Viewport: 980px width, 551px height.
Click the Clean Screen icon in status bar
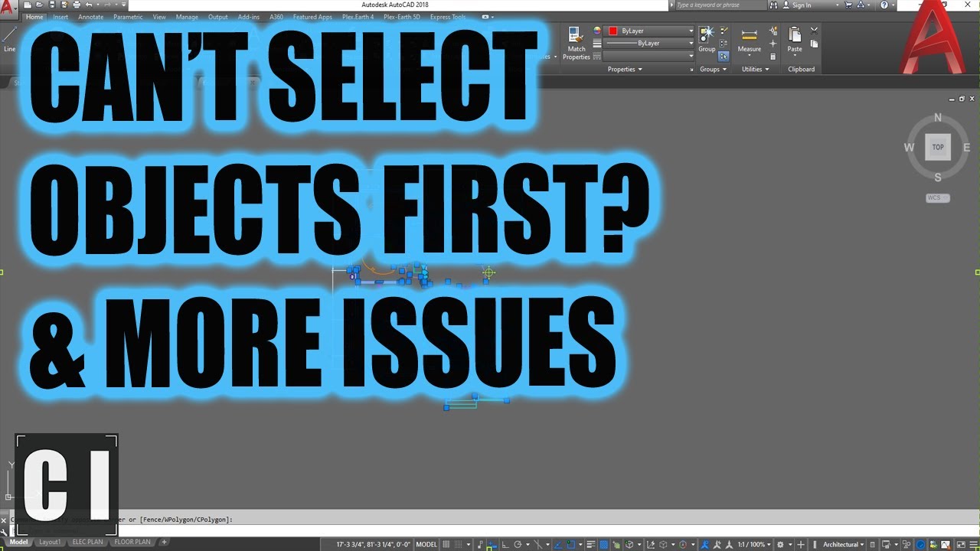pyautogui.click(x=961, y=545)
